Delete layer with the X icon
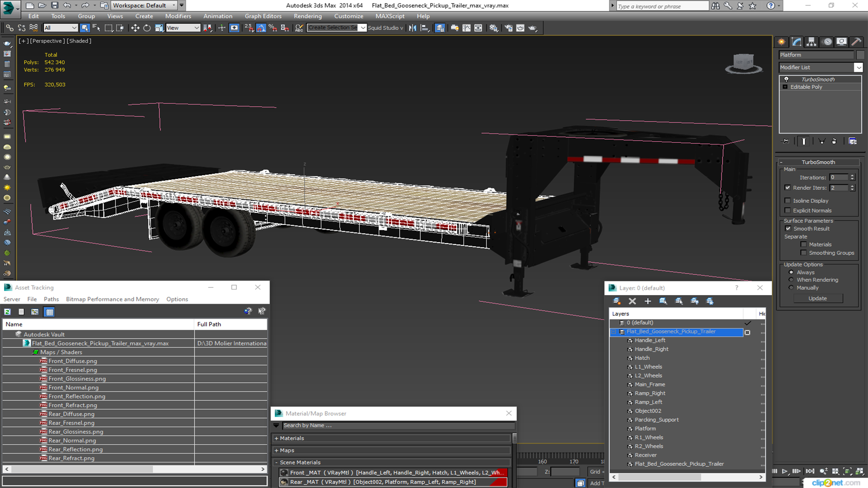This screenshot has height=488, width=868. (632, 301)
